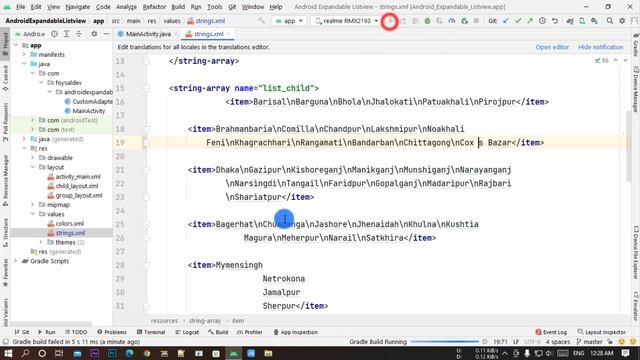Hide the Project panel with minus icon
The image size is (640, 360).
point(106,34)
